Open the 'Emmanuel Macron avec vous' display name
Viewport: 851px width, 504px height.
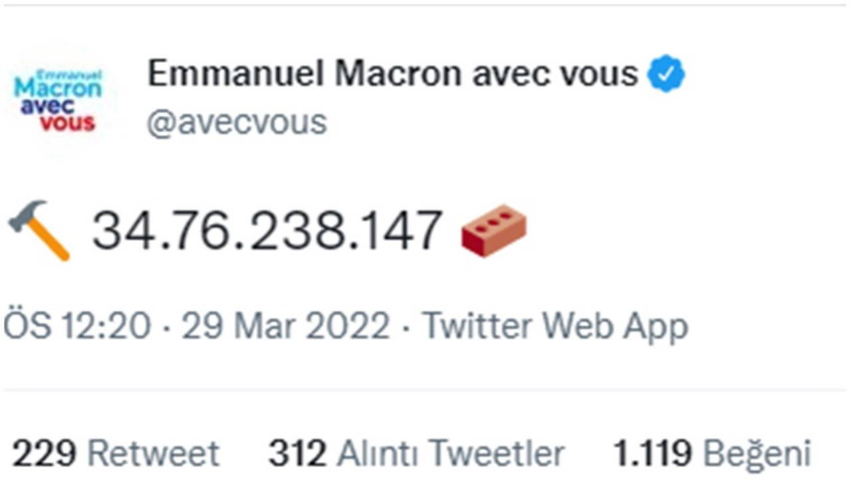(392, 73)
